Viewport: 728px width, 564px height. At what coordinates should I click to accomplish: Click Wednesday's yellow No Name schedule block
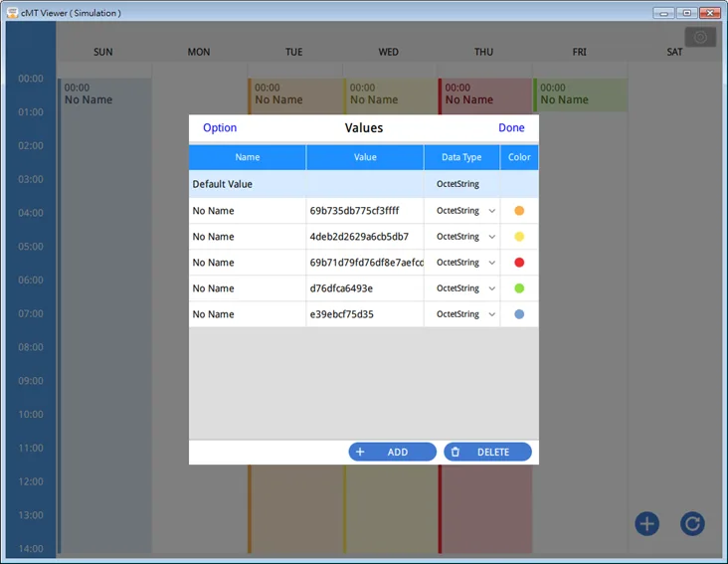[391, 94]
